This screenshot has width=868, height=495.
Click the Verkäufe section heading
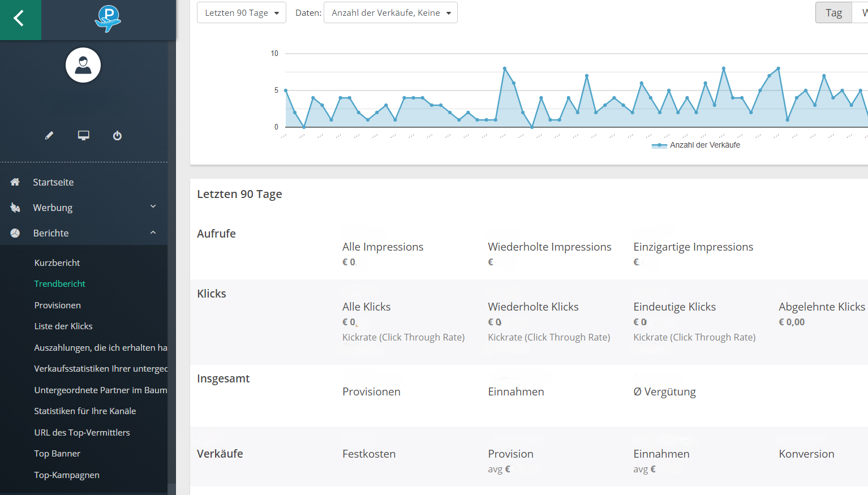click(x=220, y=454)
